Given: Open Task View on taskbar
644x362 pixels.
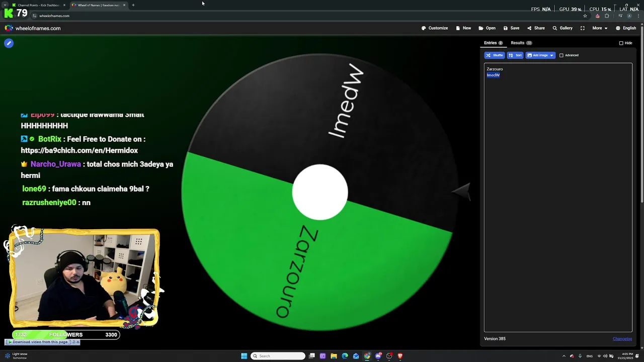Looking at the screenshot, I should pos(312,356).
